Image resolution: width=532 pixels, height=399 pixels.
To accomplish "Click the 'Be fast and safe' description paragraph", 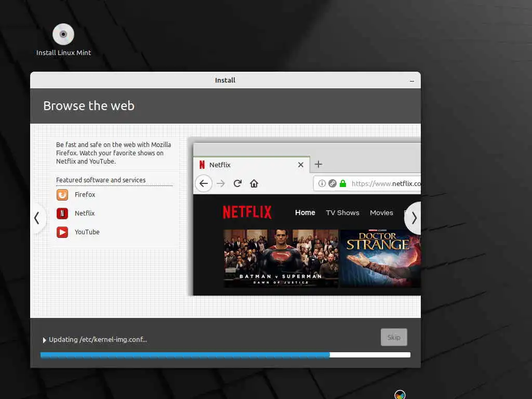I will 113,153.
